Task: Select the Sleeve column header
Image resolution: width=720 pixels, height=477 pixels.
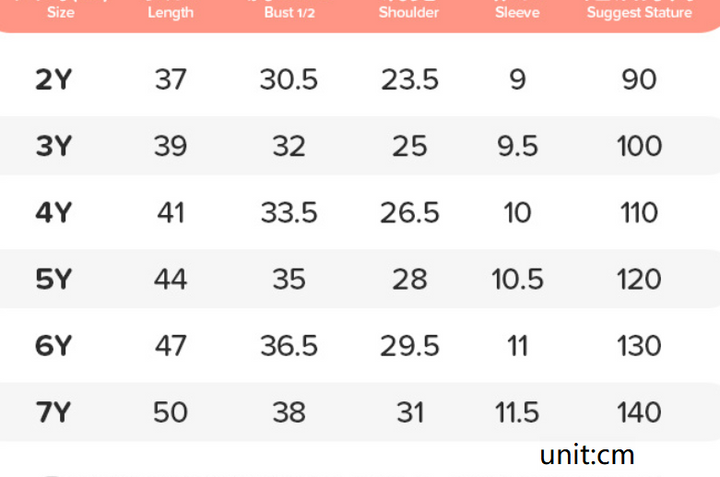Action: [517, 12]
